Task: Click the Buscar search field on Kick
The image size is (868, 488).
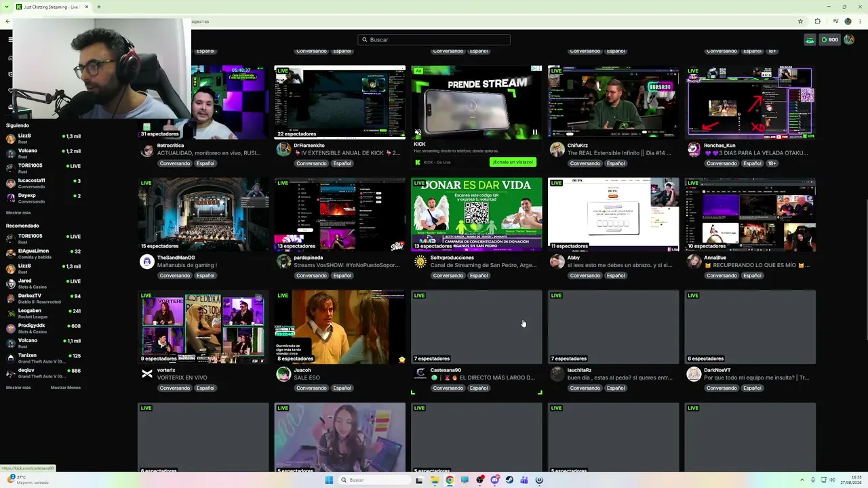Action: 434,39
